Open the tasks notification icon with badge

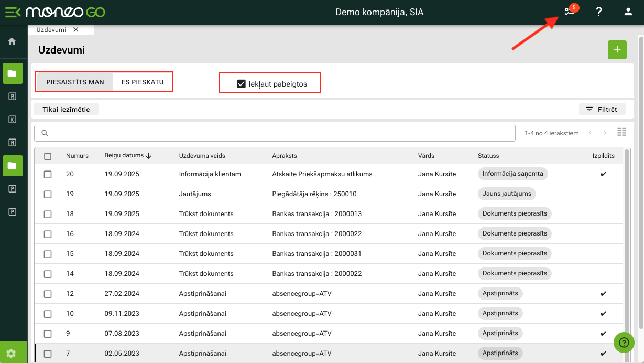coord(570,12)
